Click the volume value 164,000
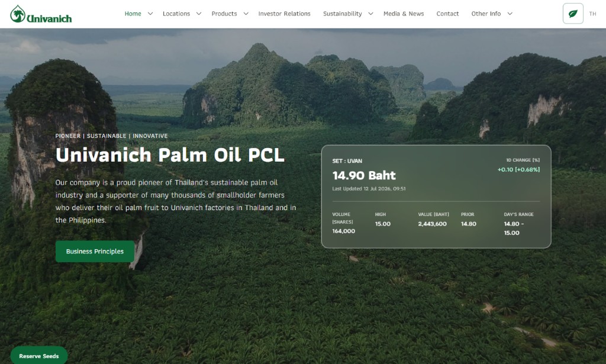The width and height of the screenshot is (606, 364). click(344, 231)
